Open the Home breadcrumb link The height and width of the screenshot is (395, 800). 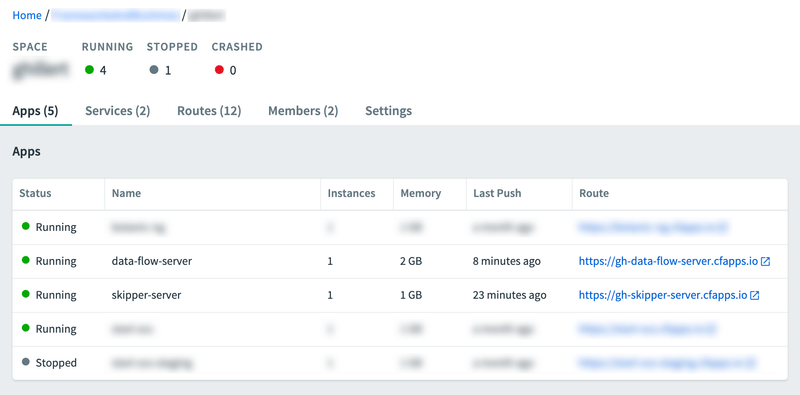[27, 15]
